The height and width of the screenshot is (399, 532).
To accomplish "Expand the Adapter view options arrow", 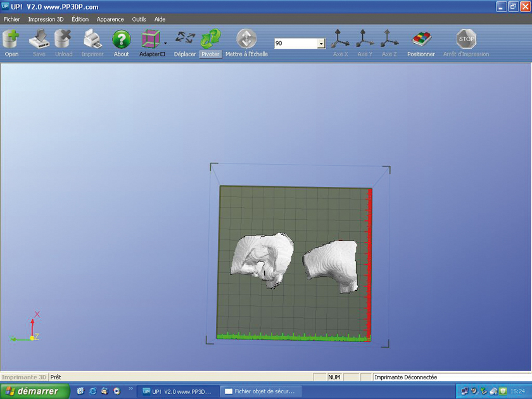I will (x=166, y=44).
